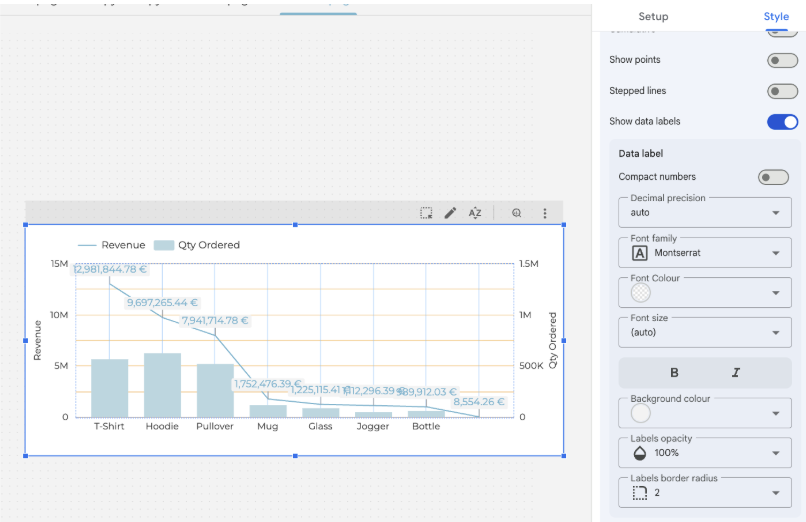
Task: Click the pencil edit icon above chart
Action: 450,213
